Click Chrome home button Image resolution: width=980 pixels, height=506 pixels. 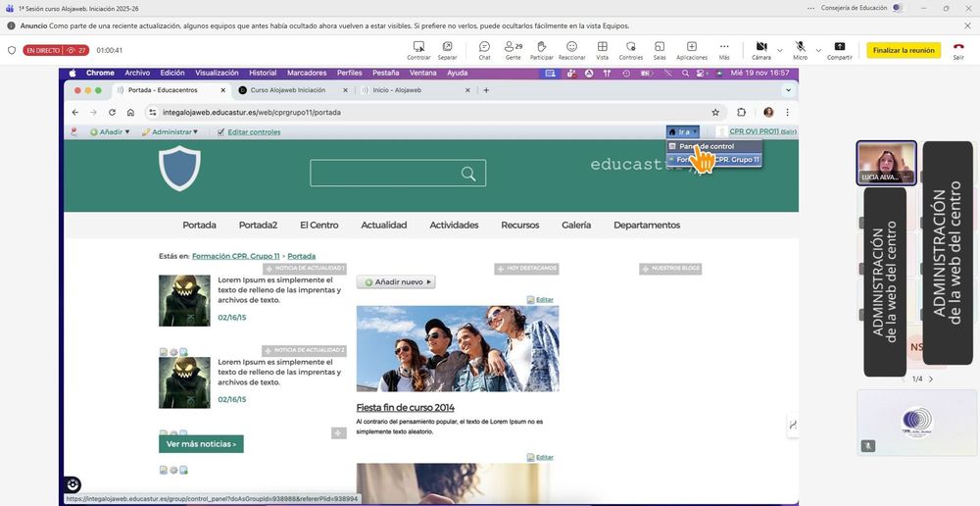(x=130, y=113)
